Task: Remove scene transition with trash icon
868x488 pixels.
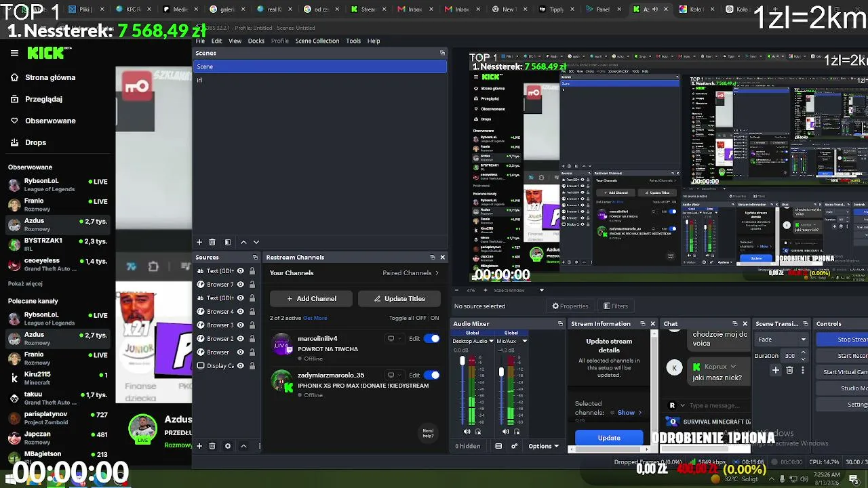Action: pyautogui.click(x=789, y=370)
